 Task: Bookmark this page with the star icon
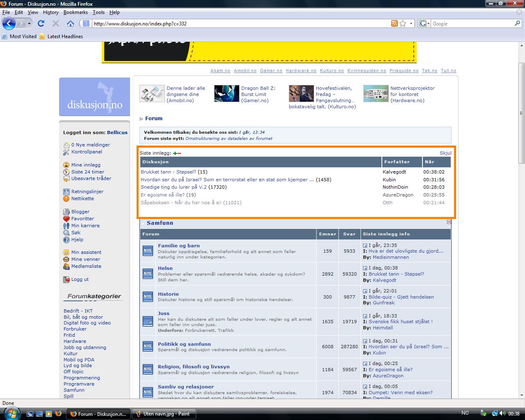click(x=403, y=23)
